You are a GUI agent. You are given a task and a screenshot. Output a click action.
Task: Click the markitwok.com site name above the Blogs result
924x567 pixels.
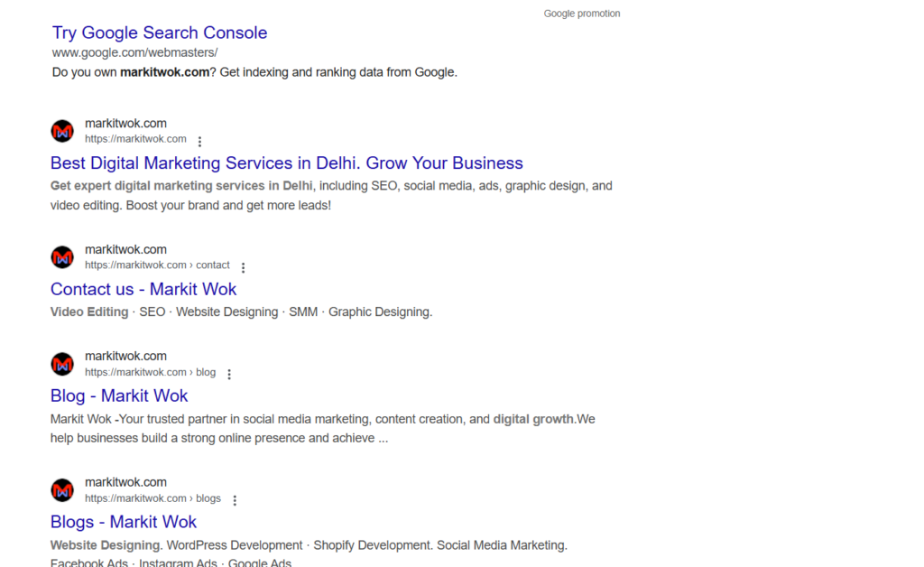[125, 482]
